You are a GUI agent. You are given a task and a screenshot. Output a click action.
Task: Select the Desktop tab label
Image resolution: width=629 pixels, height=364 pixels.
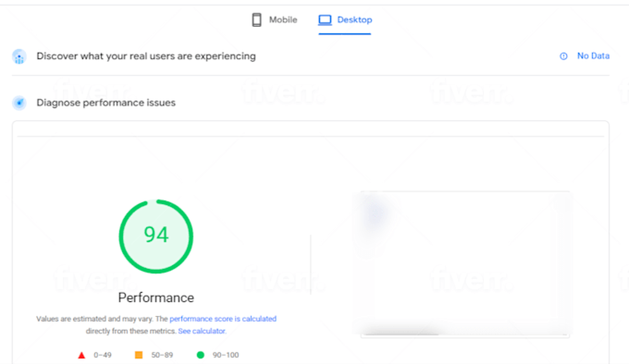click(x=354, y=20)
